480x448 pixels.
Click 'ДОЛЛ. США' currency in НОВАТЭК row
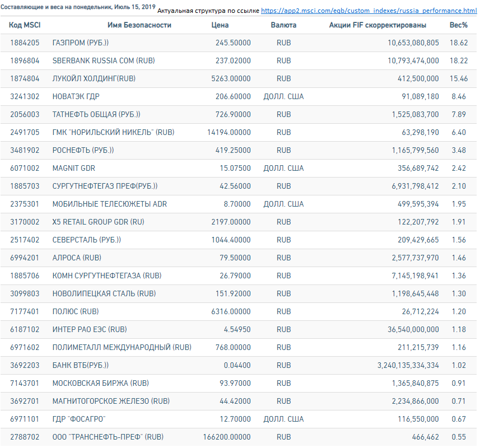tap(283, 97)
